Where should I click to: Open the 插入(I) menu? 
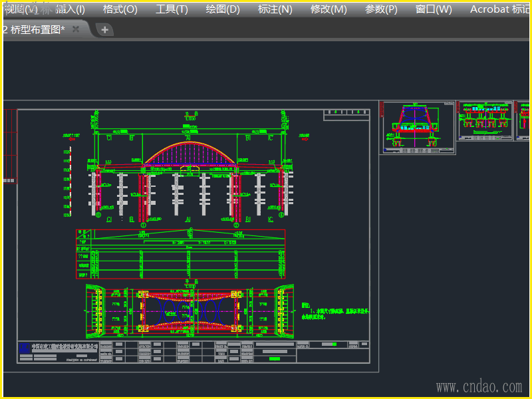tap(70, 9)
